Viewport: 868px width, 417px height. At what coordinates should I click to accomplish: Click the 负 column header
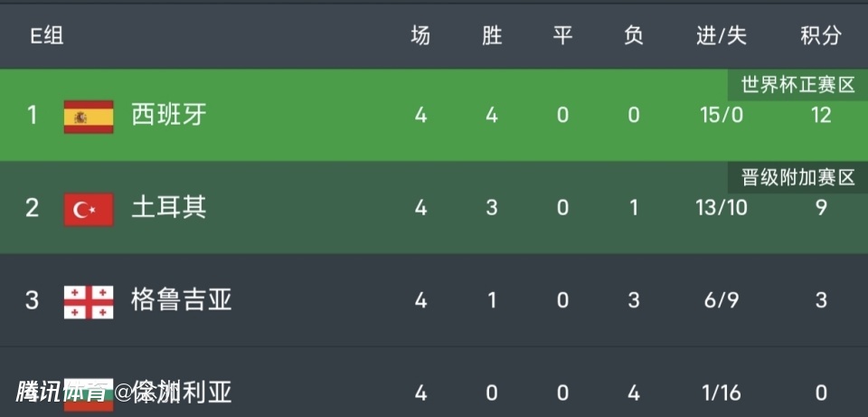(634, 36)
